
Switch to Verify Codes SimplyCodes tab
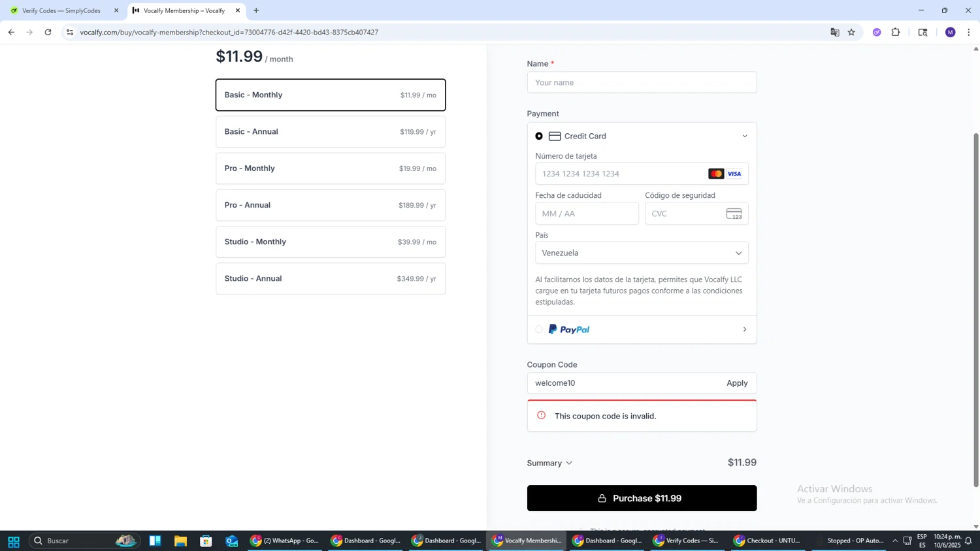63,10
